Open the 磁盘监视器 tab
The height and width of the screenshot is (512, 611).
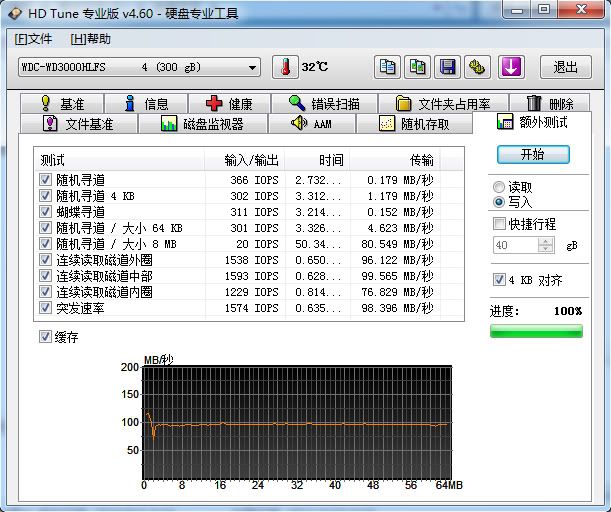point(202,124)
